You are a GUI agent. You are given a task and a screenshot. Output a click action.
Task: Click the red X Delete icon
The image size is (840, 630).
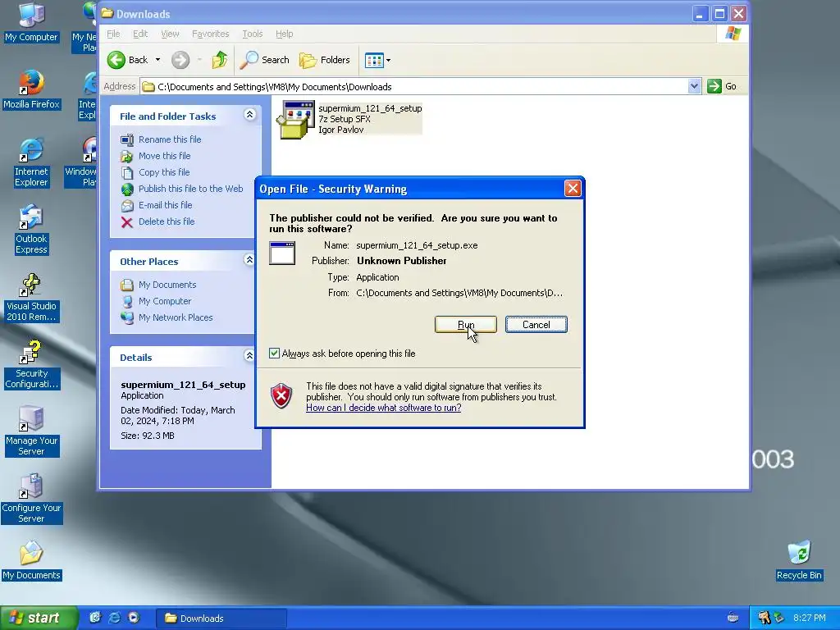tap(127, 222)
